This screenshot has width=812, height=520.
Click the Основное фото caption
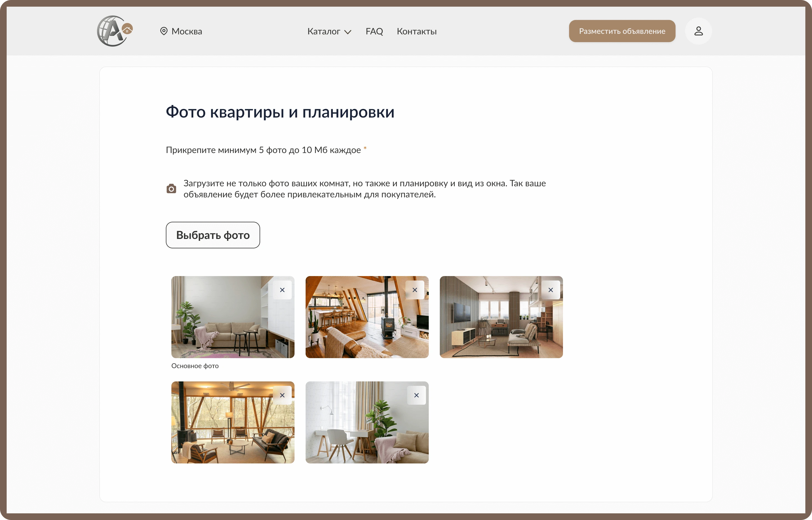(x=195, y=366)
